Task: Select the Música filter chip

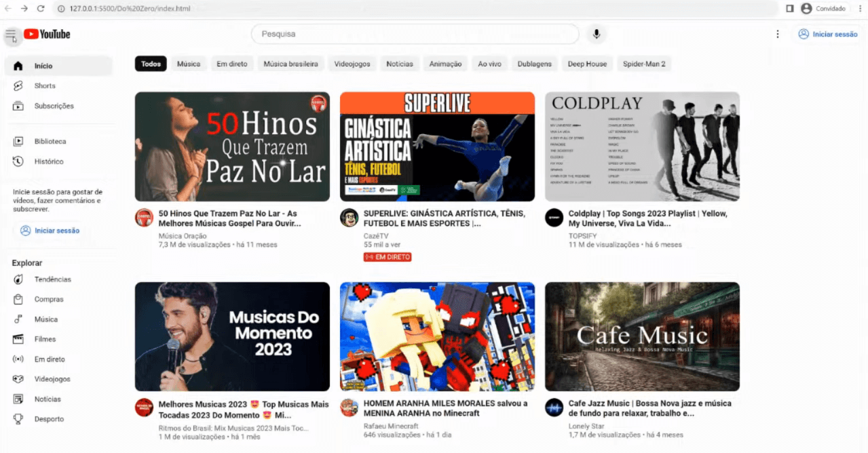Action: (x=188, y=63)
